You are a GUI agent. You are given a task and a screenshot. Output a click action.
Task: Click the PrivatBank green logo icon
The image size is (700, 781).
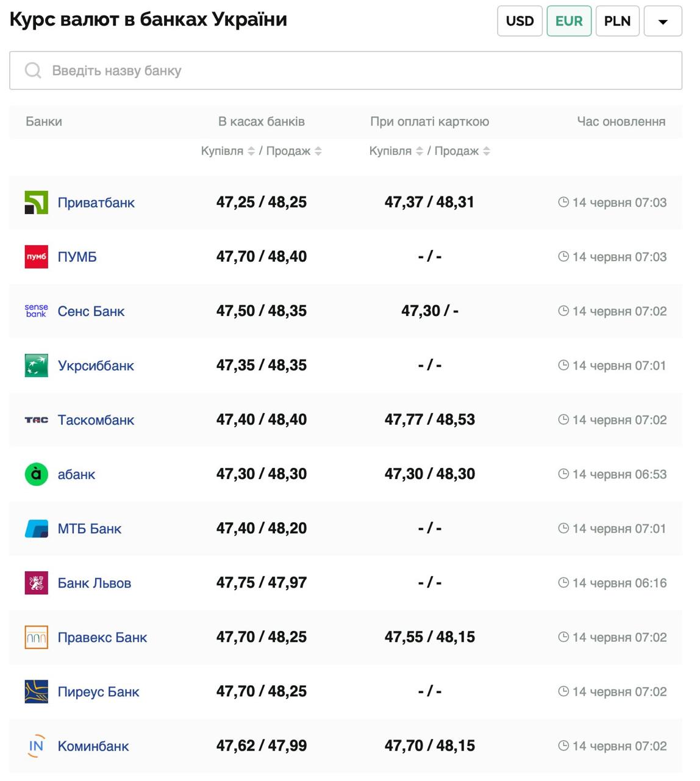pyautogui.click(x=36, y=203)
